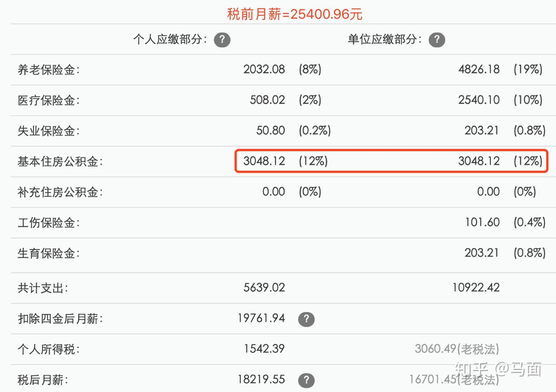Image resolution: width=556 pixels, height=392 pixels.
Task: Click personal housing fund value 3048.12
Action: point(264,161)
